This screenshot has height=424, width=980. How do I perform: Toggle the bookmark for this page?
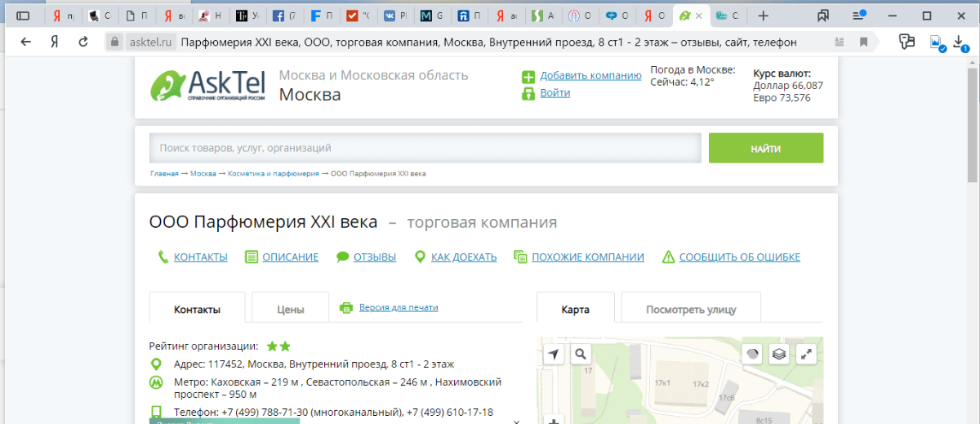click(x=863, y=42)
